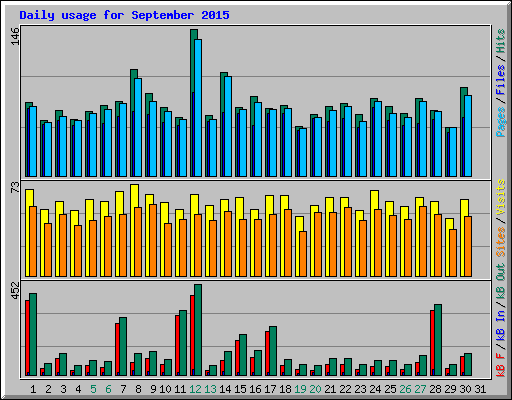Click the '452' kB axis maximum label

pos(15,290)
